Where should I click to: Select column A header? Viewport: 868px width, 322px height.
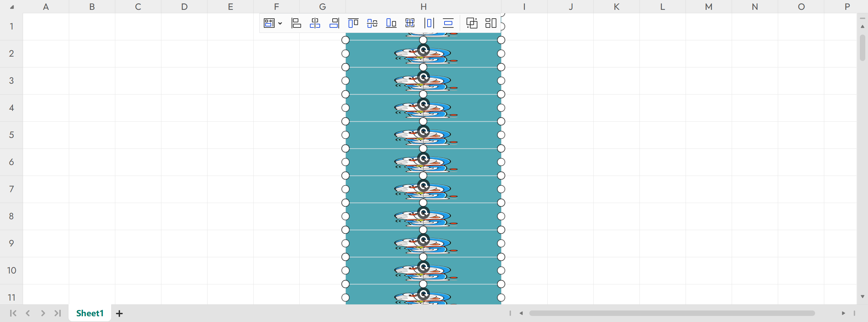(46, 7)
